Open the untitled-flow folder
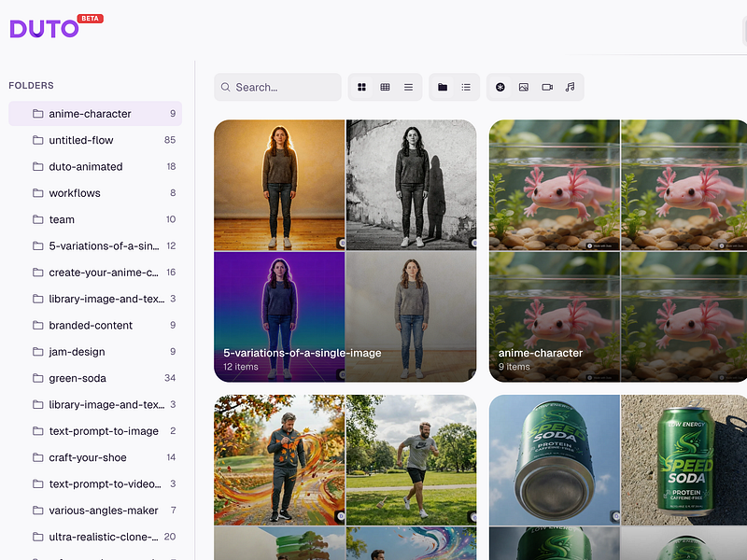The image size is (747, 560). (x=95, y=140)
